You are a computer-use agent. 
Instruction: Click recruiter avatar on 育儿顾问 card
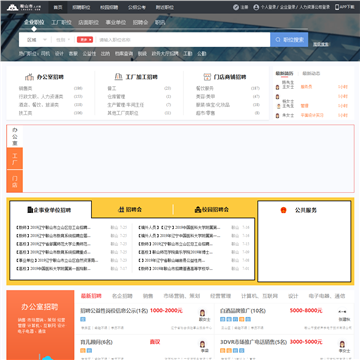tap(202, 344)
